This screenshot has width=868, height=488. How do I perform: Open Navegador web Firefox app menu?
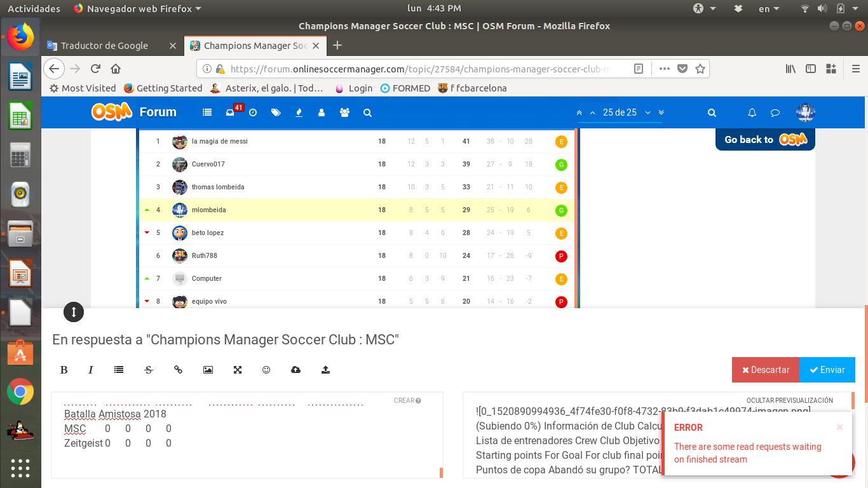click(137, 9)
